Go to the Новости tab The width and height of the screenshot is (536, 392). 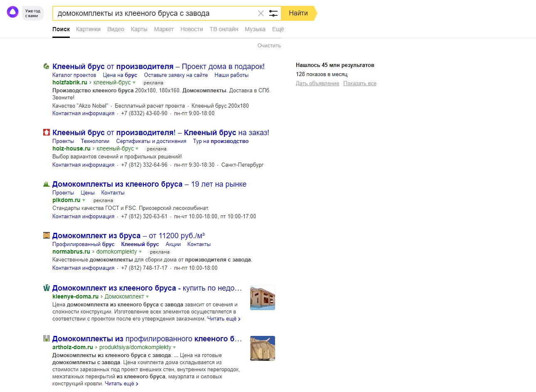pos(192,29)
